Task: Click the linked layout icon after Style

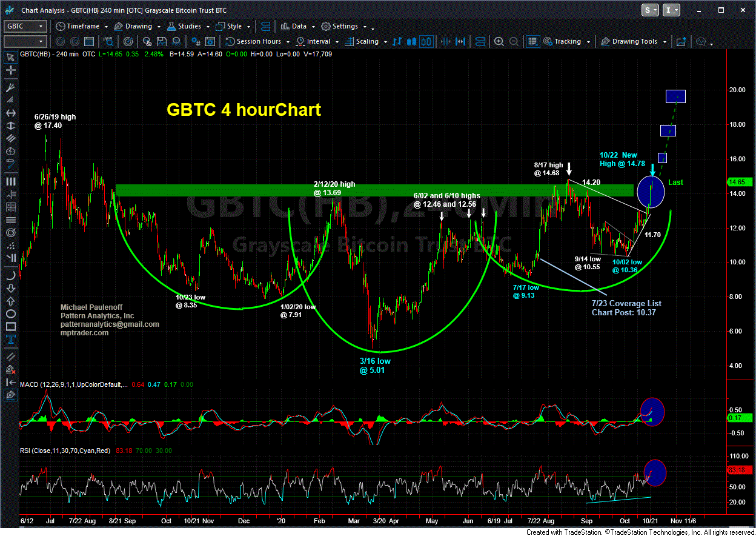Action: point(265,26)
